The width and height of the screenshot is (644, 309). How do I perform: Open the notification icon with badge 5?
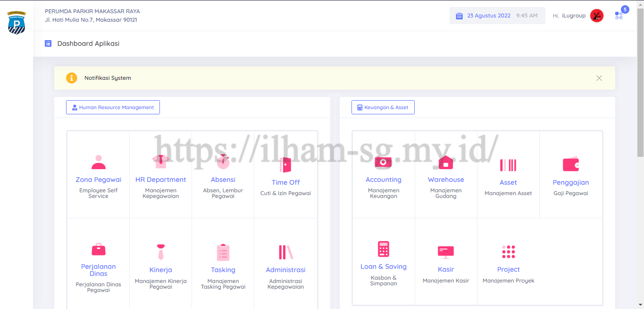click(619, 15)
